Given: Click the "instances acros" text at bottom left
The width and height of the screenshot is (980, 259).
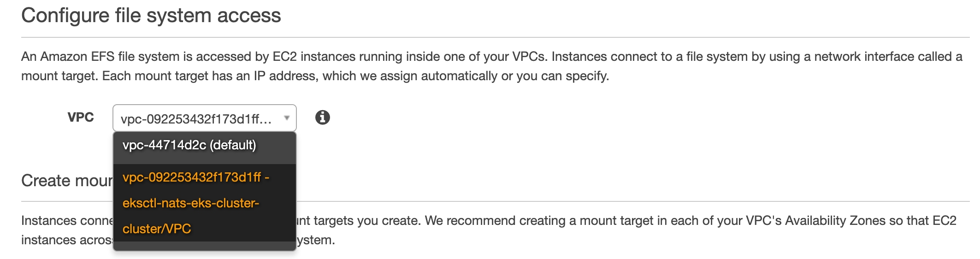Looking at the screenshot, I should (67, 240).
